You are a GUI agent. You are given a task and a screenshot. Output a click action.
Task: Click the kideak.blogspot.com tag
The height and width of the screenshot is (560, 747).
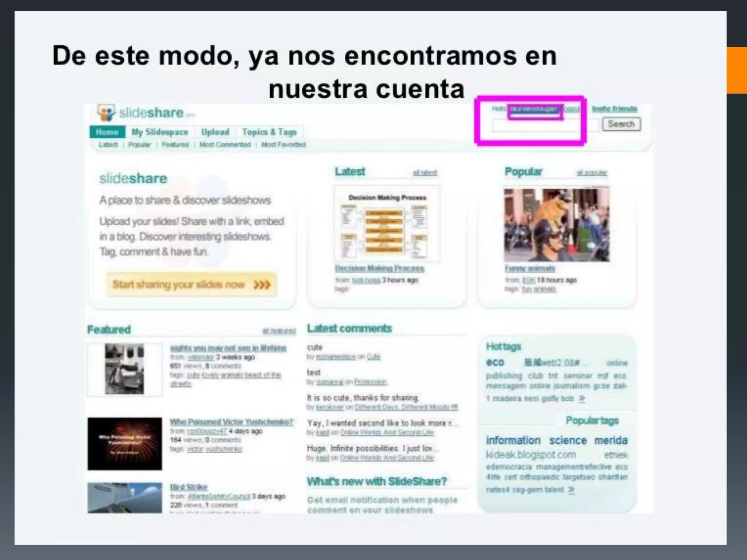point(531,455)
